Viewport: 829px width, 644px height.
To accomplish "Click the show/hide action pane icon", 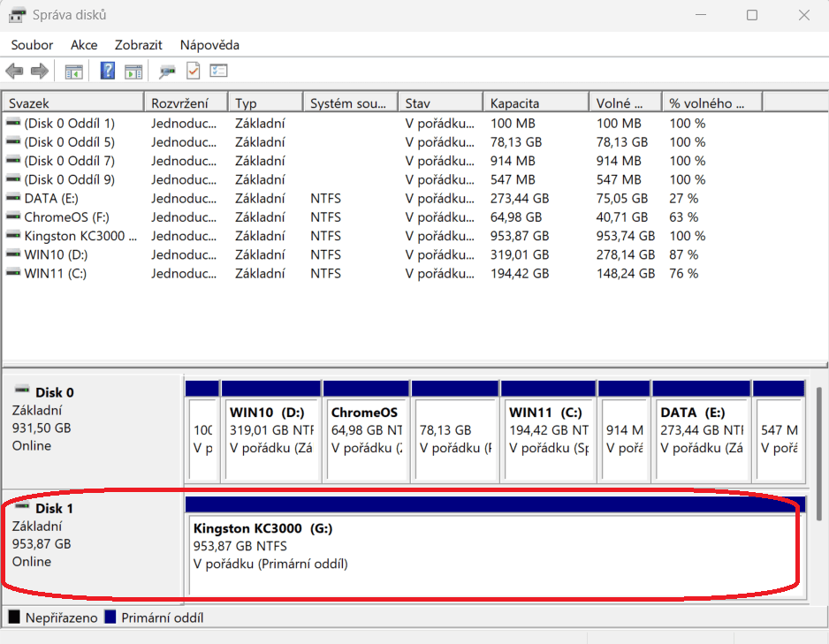I will pos(133,72).
